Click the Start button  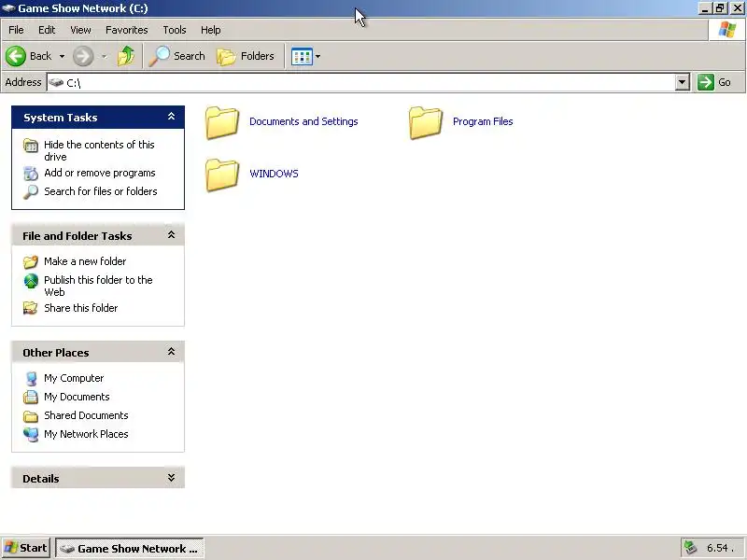pyautogui.click(x=26, y=548)
